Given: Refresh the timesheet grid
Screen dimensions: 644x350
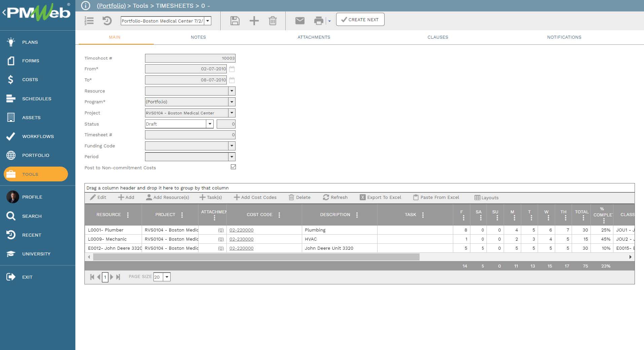Looking at the screenshot, I should click(335, 198).
